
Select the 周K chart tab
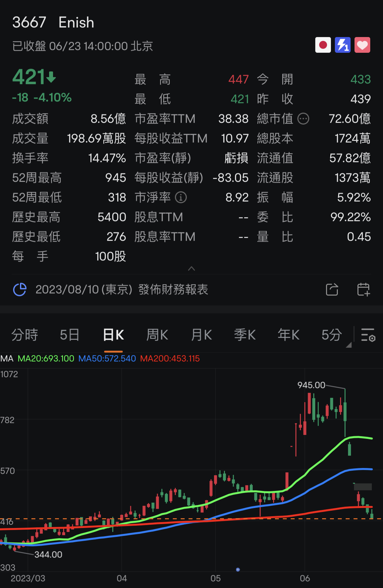point(157,335)
